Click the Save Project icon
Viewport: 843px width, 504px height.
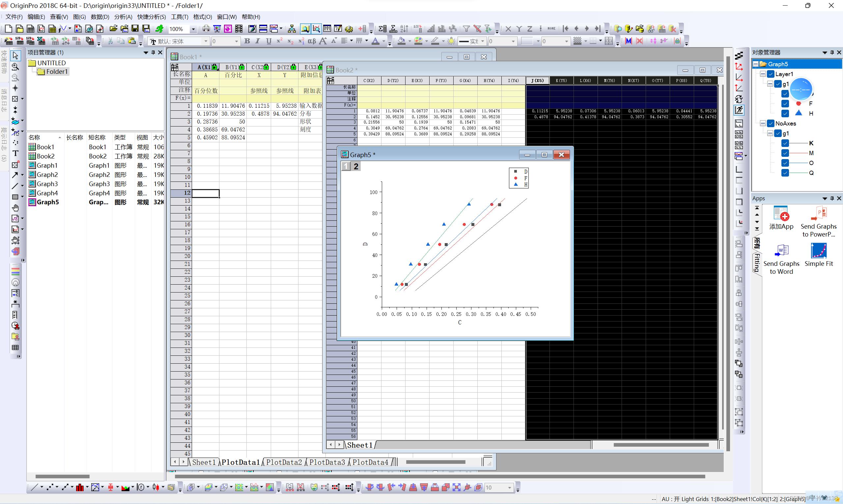click(135, 29)
